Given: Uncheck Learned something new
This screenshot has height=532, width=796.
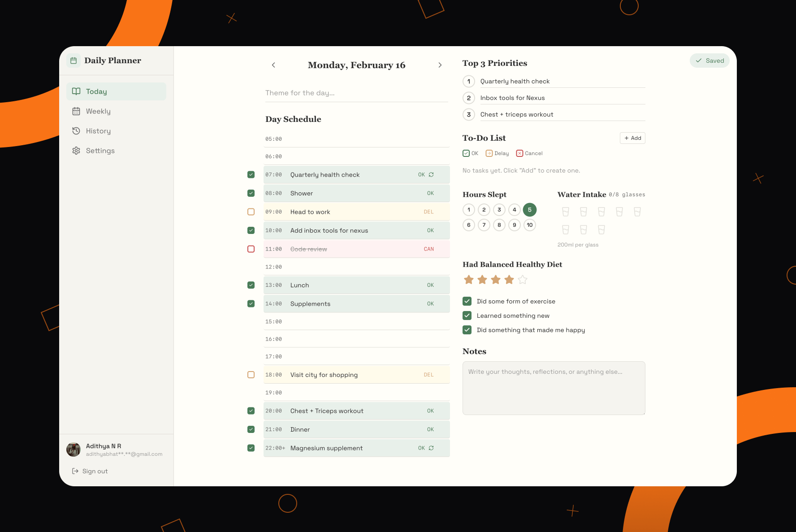Looking at the screenshot, I should click(x=467, y=316).
